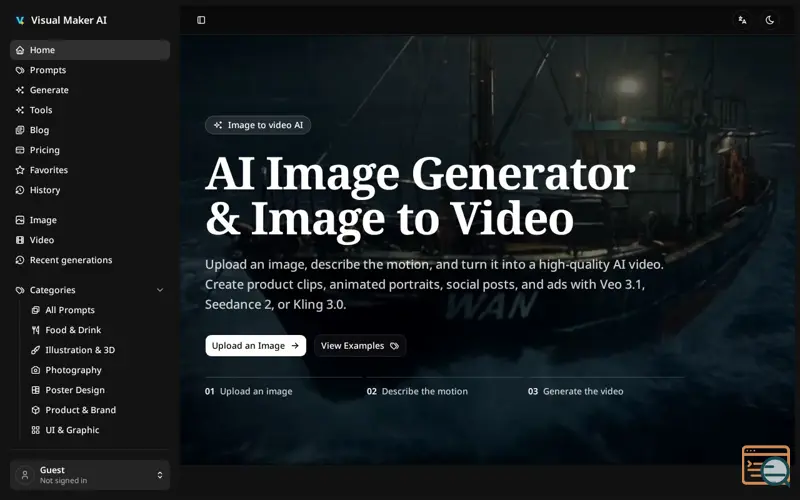The image size is (800, 500).
Task: Click the Food & Drink utensils icon
Action: [35, 330]
